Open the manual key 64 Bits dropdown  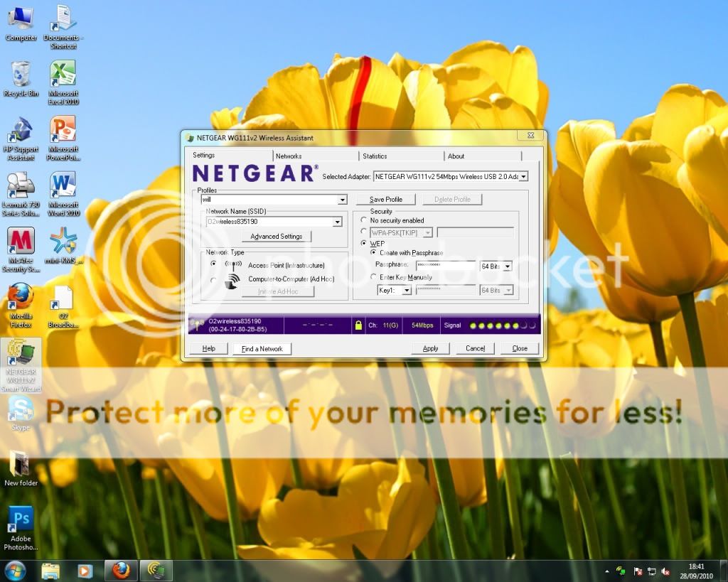(508, 291)
